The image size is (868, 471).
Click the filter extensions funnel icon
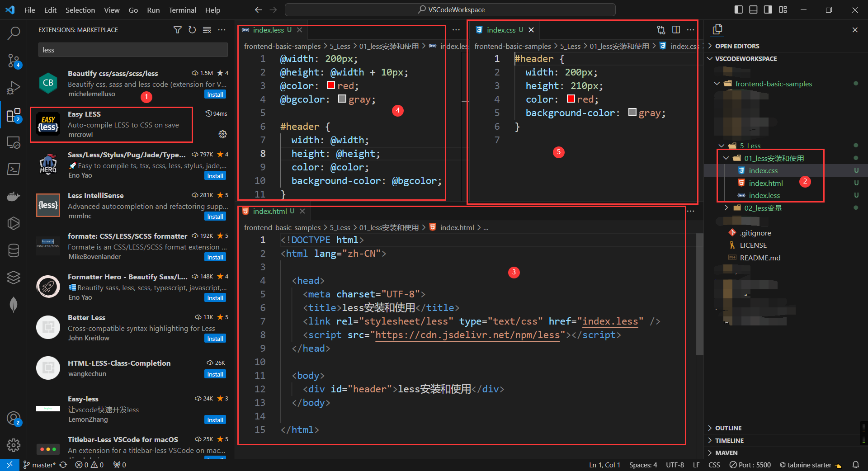(178, 30)
